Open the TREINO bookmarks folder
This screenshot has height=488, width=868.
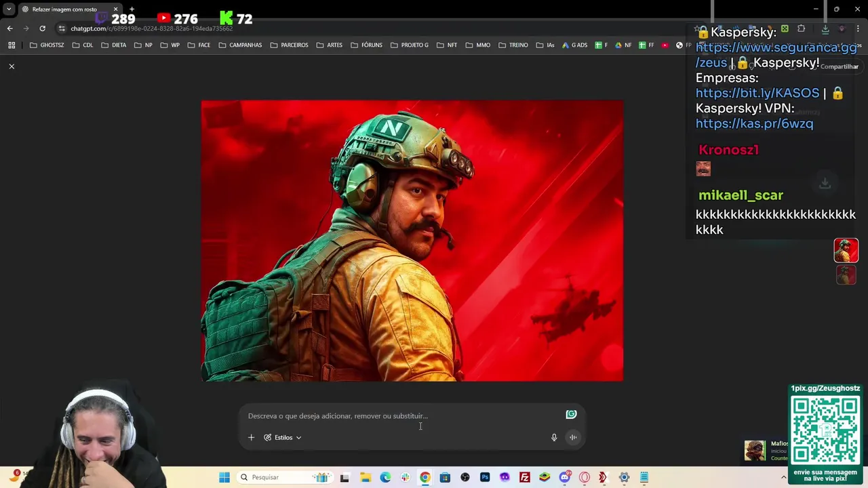(513, 45)
